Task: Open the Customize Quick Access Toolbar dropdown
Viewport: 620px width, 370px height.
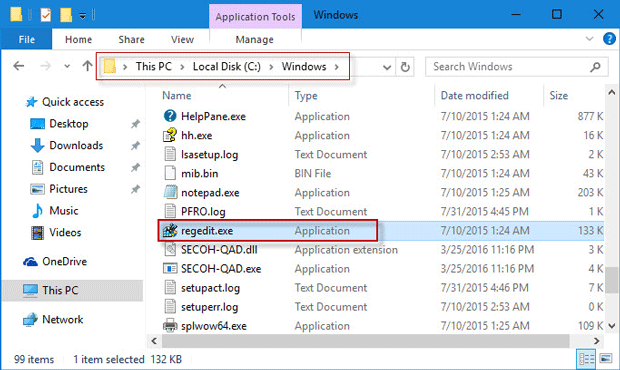Action: pyautogui.click(x=82, y=16)
